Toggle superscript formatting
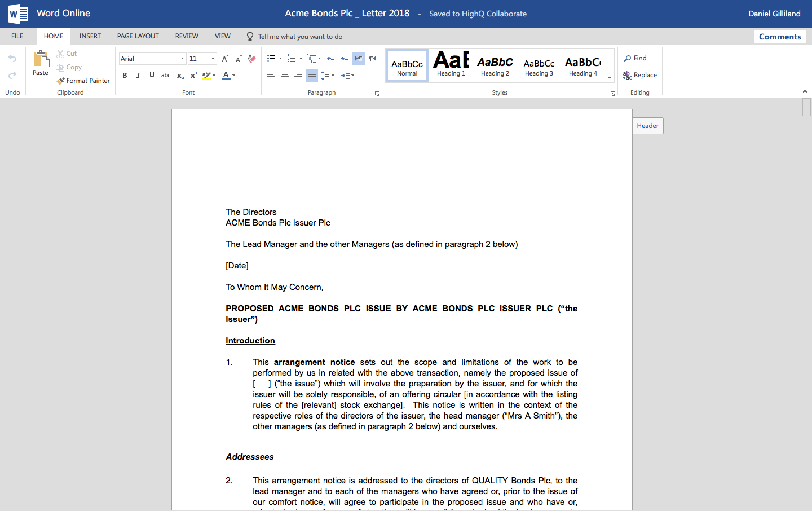Image resolution: width=812 pixels, height=511 pixels. 193,76
